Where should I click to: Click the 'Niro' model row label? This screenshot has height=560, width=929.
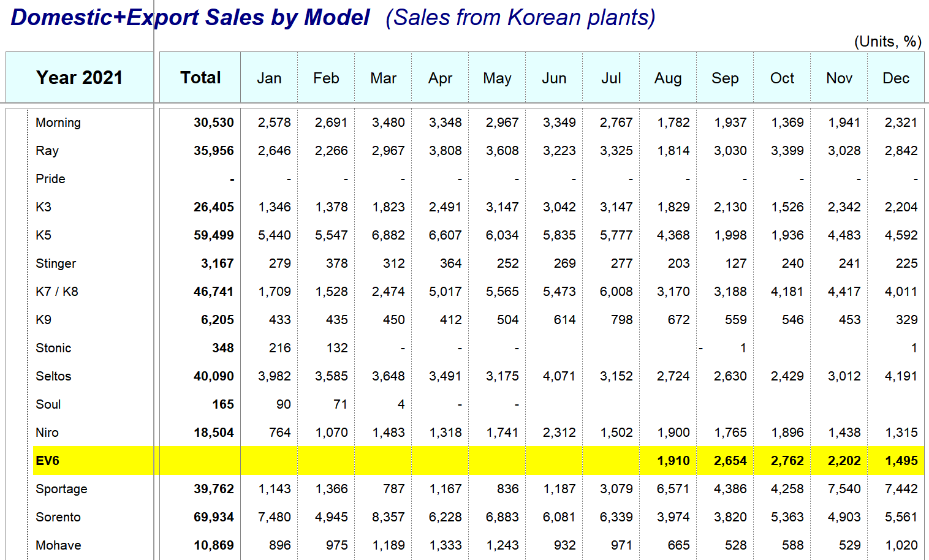(47, 433)
